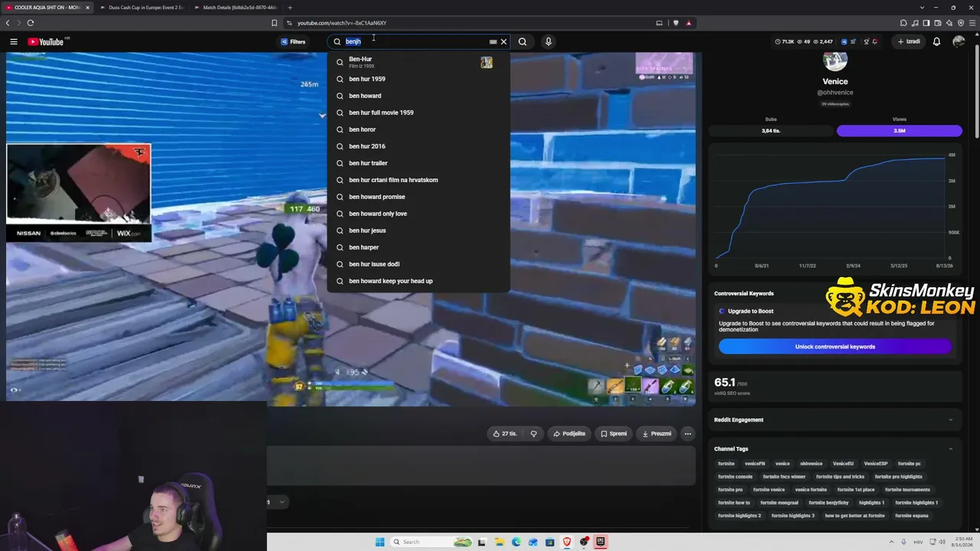Choose 'ben howard promise' suggestion
980x551 pixels.
(x=418, y=197)
